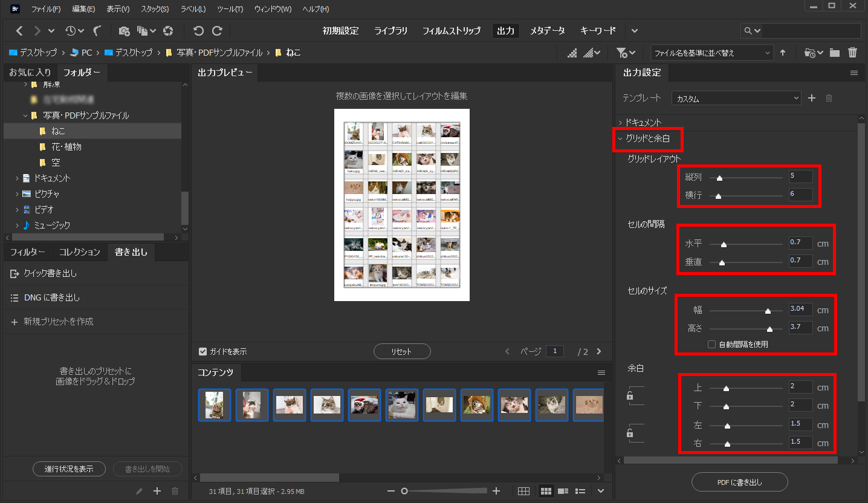
Task: Disable the ガイドを表示 checkbox
Action: [x=201, y=351]
